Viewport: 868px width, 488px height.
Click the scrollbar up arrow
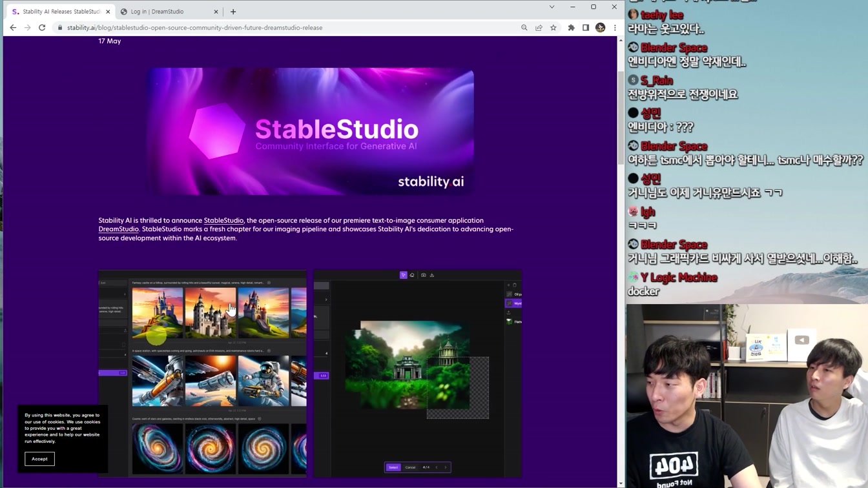tap(621, 41)
